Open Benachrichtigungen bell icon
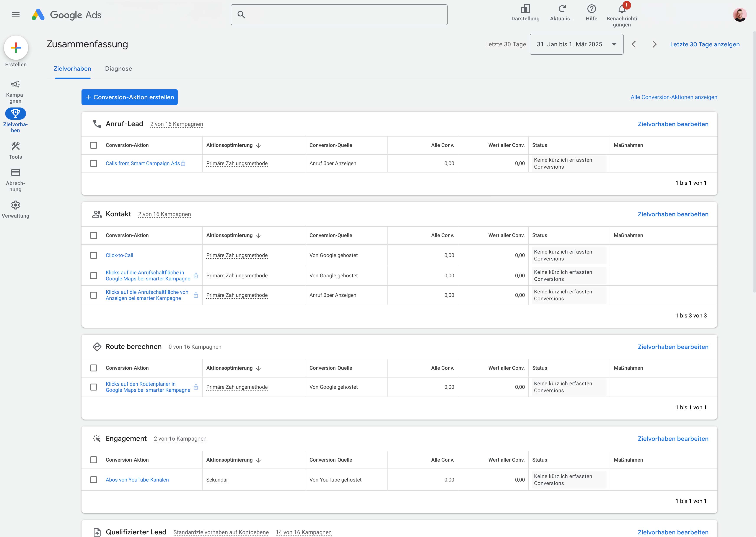This screenshot has width=756, height=537. (621, 9)
